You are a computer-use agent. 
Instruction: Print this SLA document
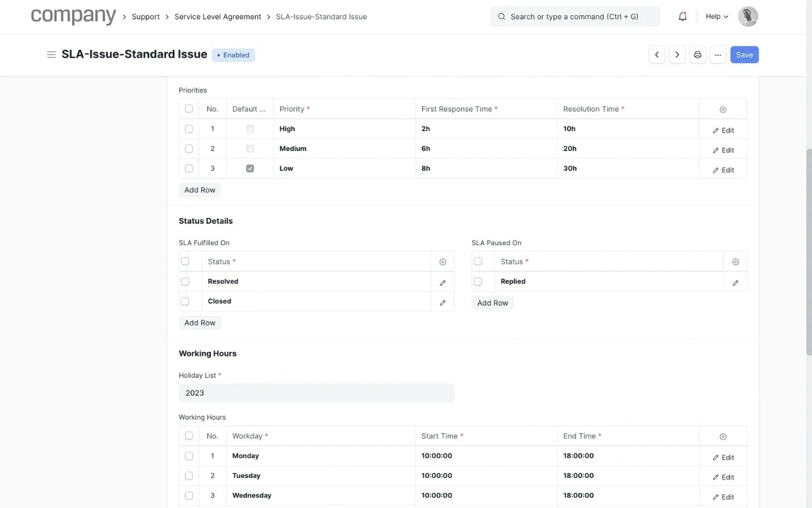coord(697,55)
